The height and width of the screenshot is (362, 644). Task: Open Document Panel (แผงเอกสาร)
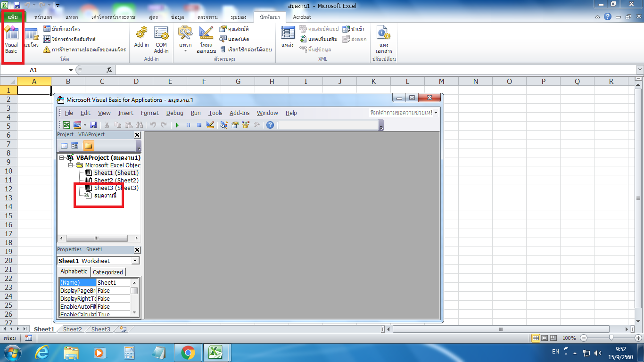click(x=384, y=40)
